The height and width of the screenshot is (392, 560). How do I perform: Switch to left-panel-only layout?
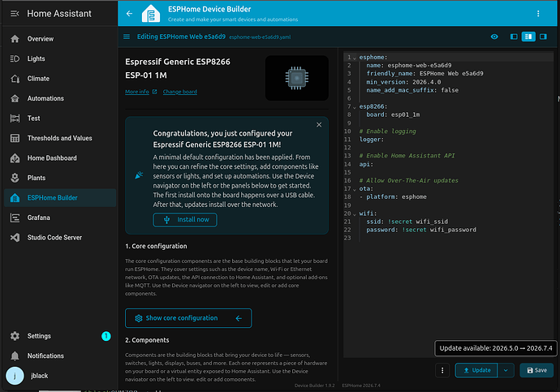pyautogui.click(x=514, y=37)
